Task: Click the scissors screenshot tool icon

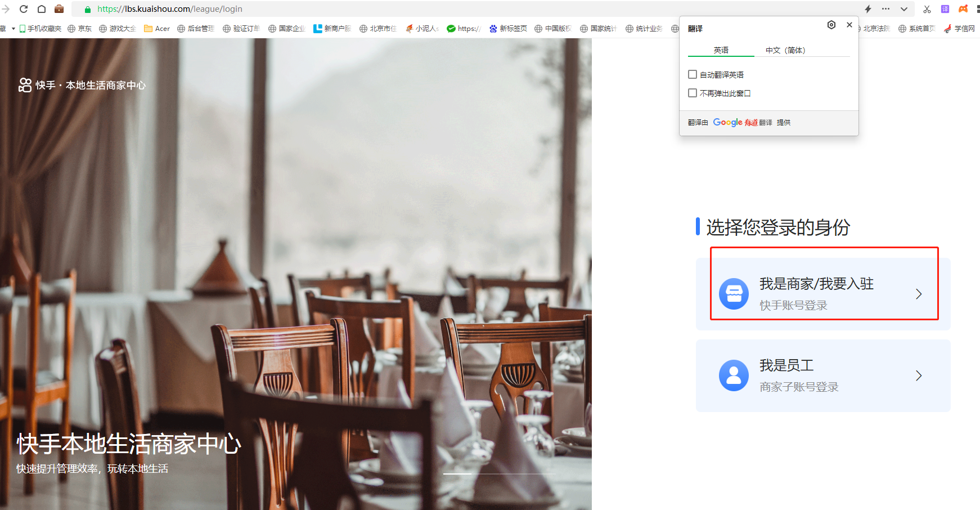Action: pos(927,9)
